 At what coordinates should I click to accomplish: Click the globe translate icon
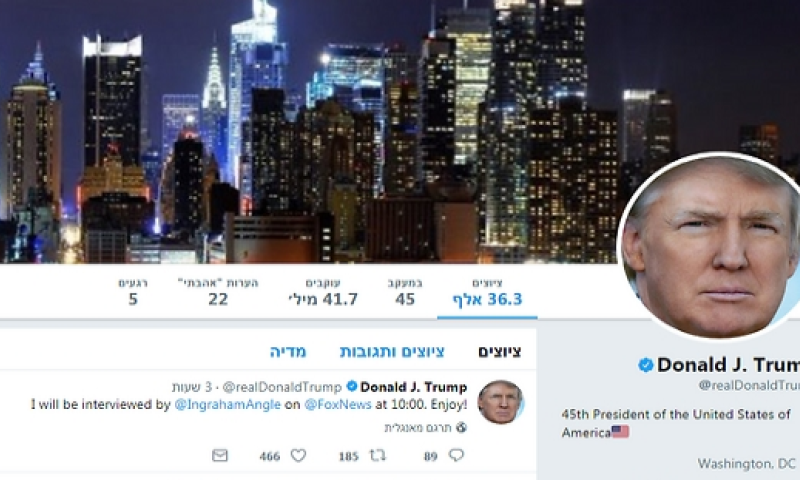pyautogui.click(x=461, y=427)
